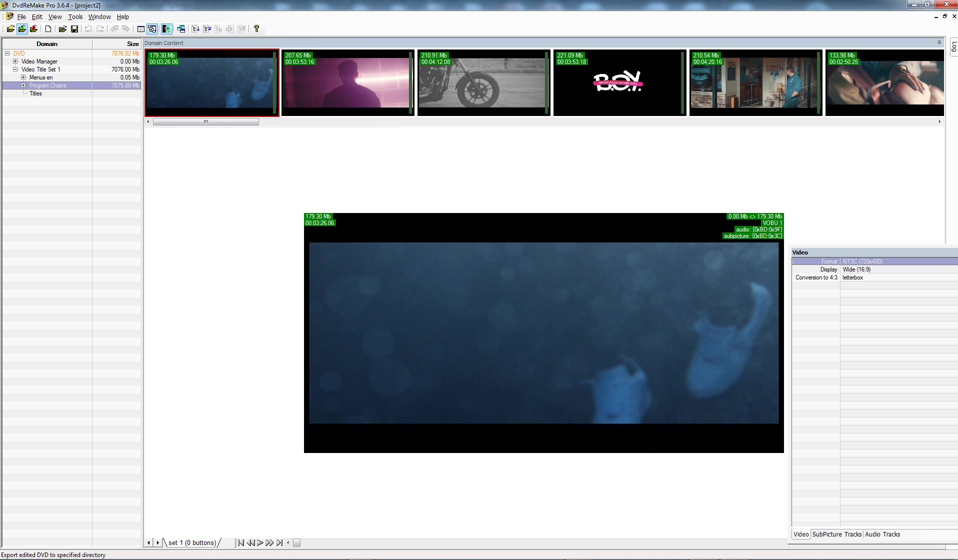Switch to the Audio Tracks tab
958x560 pixels.
(x=882, y=534)
